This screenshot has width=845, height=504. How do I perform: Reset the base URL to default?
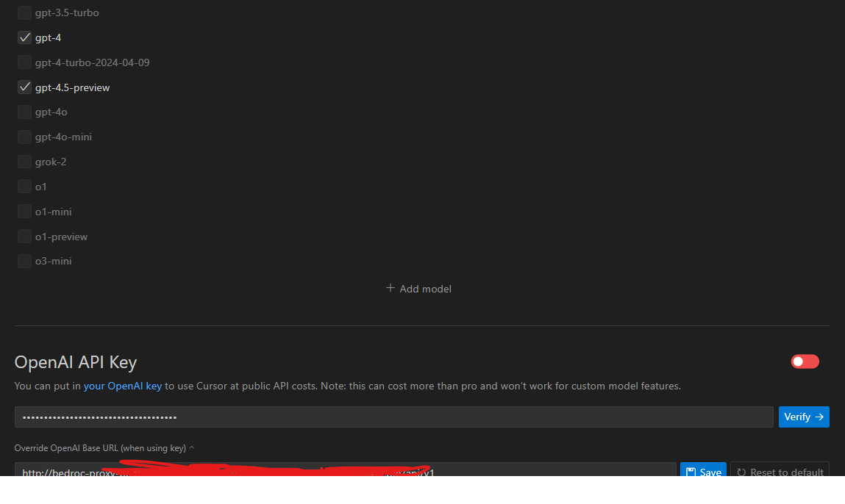coord(780,469)
